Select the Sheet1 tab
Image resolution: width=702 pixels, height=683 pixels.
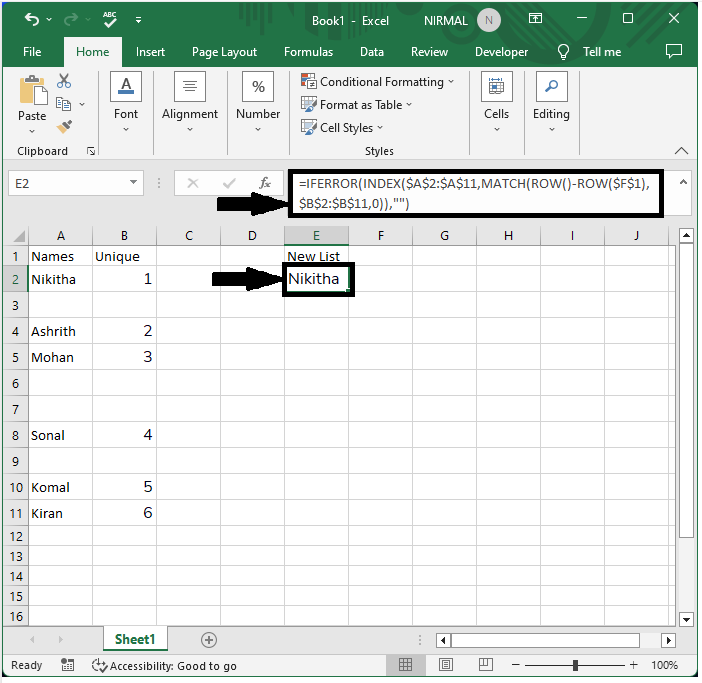pyautogui.click(x=135, y=639)
